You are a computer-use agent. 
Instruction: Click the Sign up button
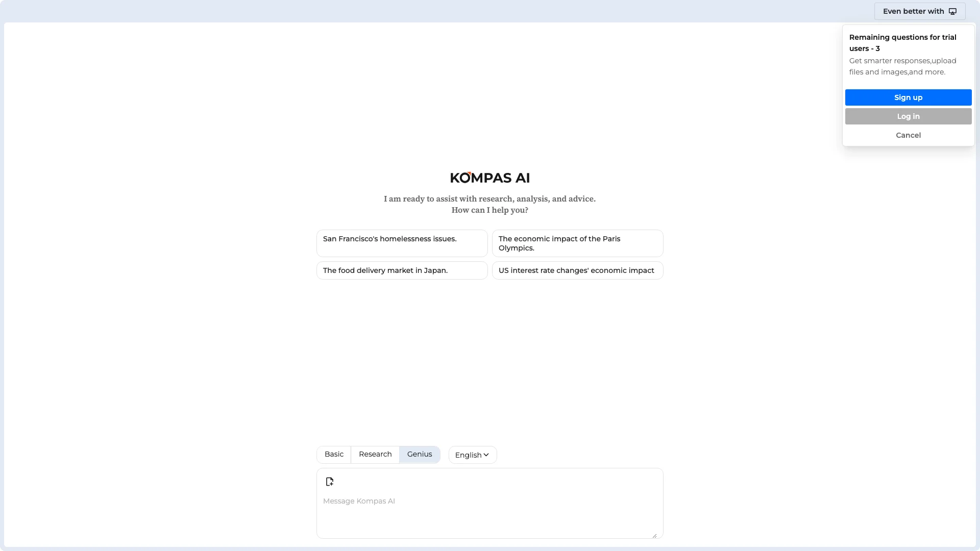(908, 97)
